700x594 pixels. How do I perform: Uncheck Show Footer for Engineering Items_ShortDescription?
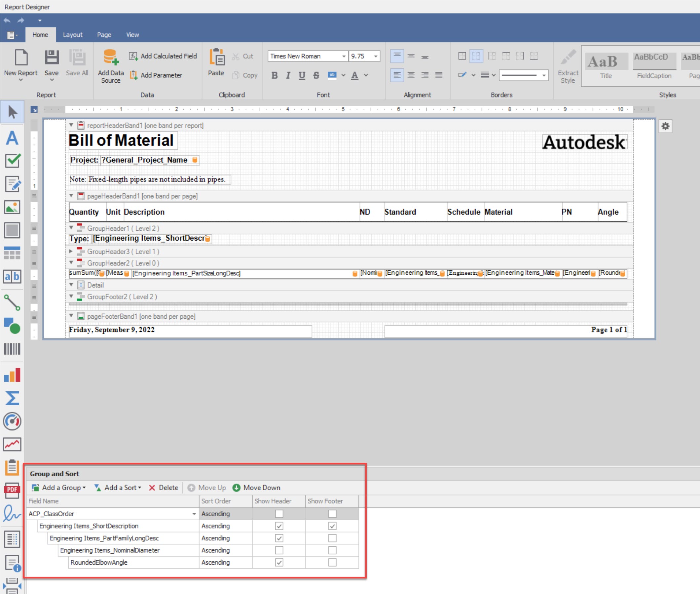[x=332, y=526]
